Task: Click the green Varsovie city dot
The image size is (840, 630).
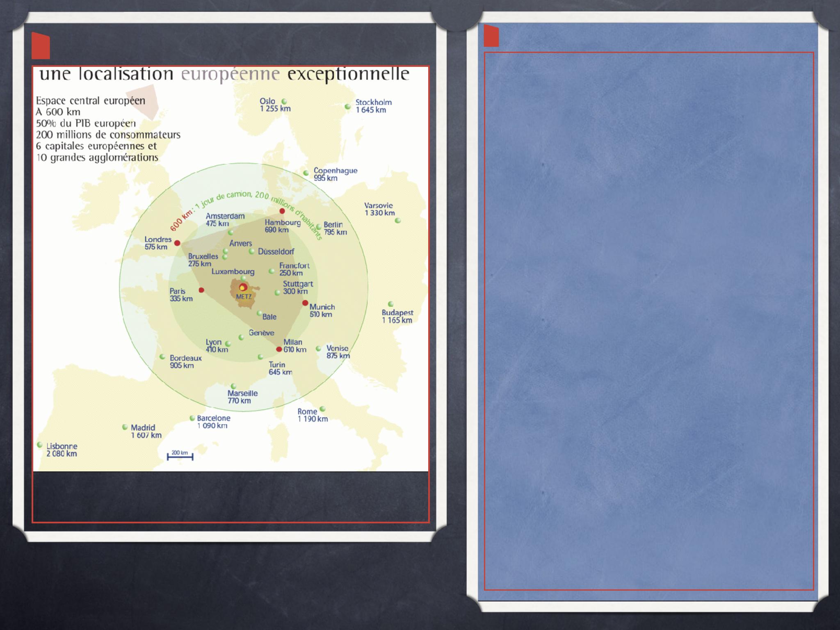Action: [397, 221]
